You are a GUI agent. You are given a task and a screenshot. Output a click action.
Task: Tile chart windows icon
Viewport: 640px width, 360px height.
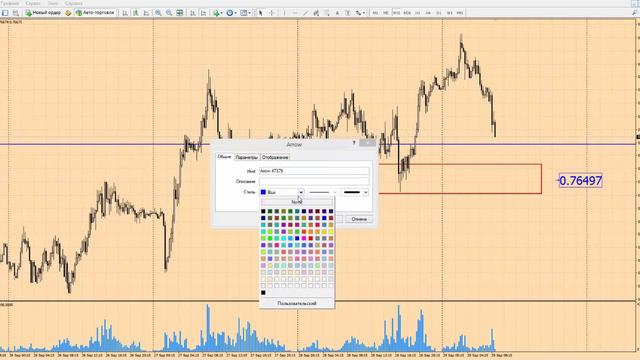(x=180, y=13)
